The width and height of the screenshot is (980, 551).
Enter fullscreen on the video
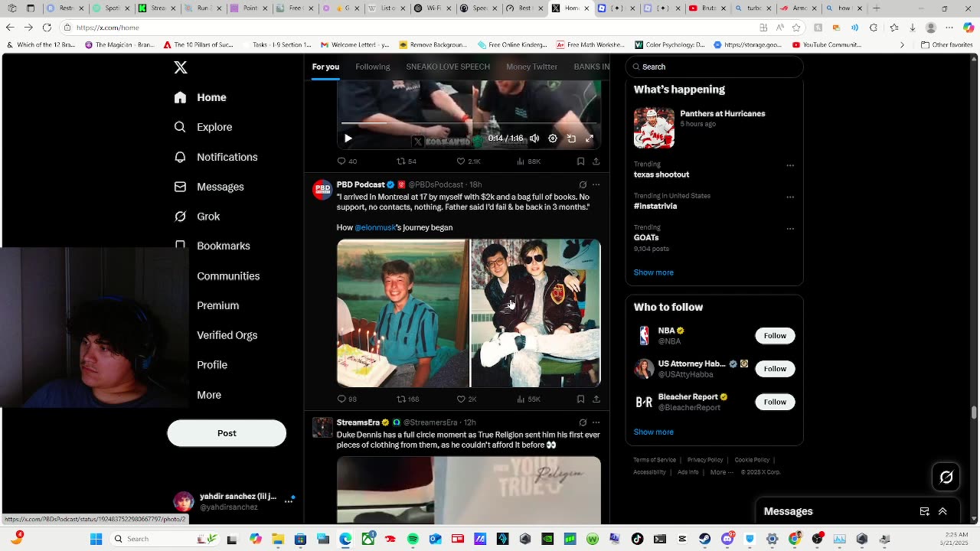pos(590,139)
